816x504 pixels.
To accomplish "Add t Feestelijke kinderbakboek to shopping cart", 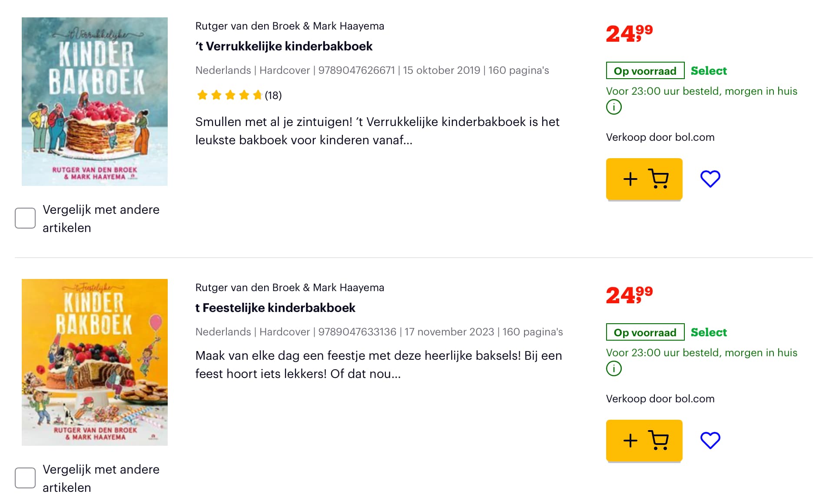I will [644, 440].
